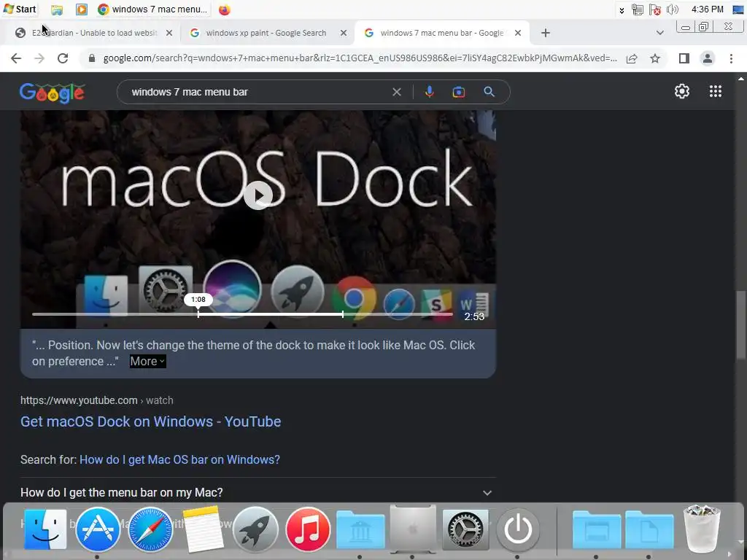Open 'Get macOS Dock on Windows - YouTube' link
This screenshot has height=560, width=747.
pos(150,421)
